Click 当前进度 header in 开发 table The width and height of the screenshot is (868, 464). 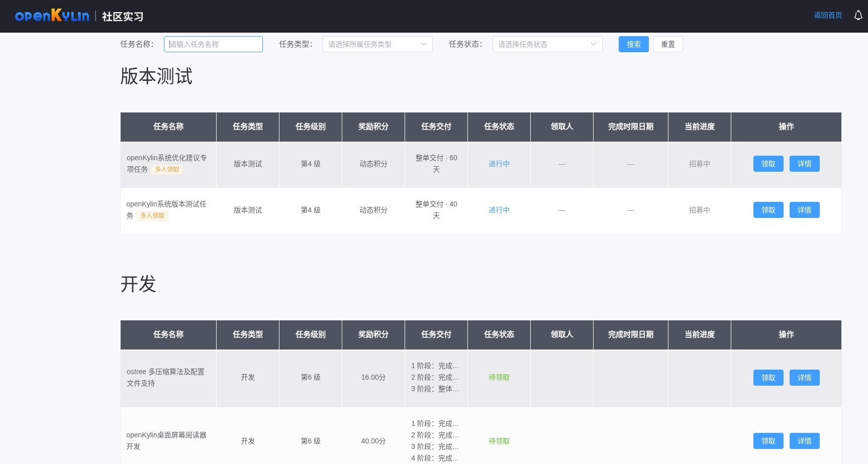700,334
